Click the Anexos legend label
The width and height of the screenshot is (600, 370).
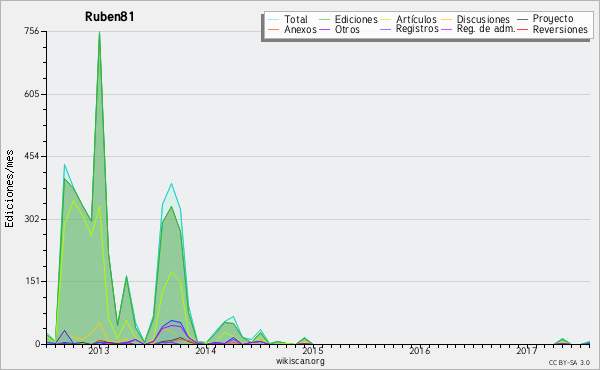300,29
